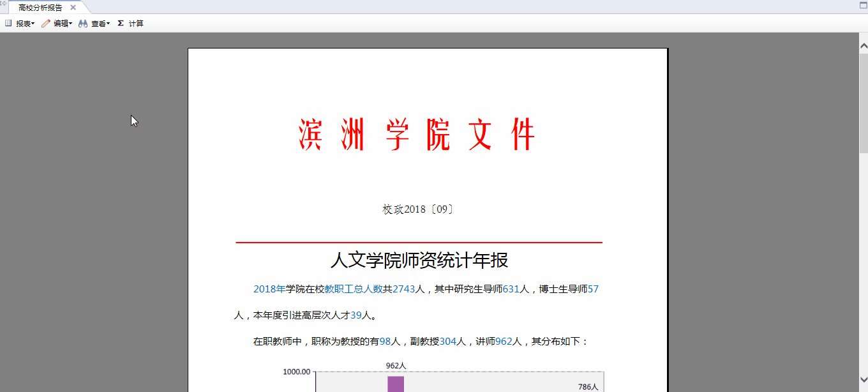Open the 查看 dropdown menu
The width and height of the screenshot is (868, 392).
tap(101, 23)
